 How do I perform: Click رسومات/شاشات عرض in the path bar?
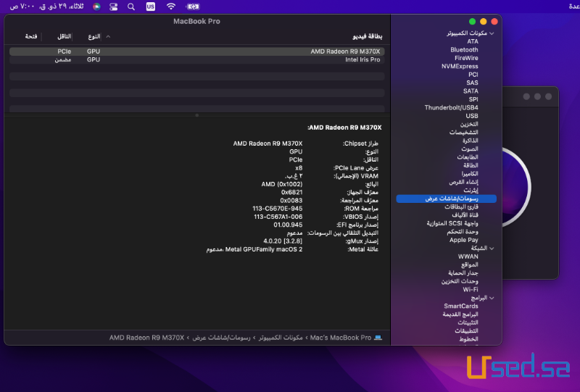click(x=221, y=338)
